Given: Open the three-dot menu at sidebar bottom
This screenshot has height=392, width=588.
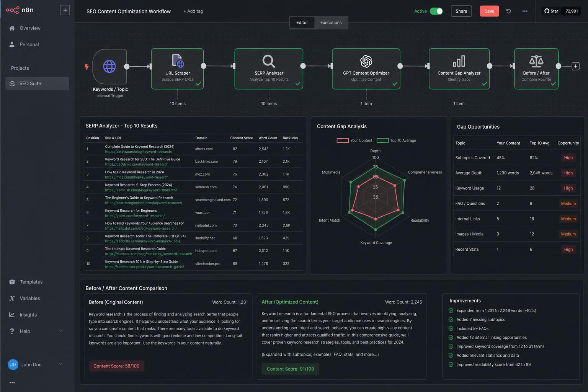Looking at the screenshot, I should coord(12,382).
